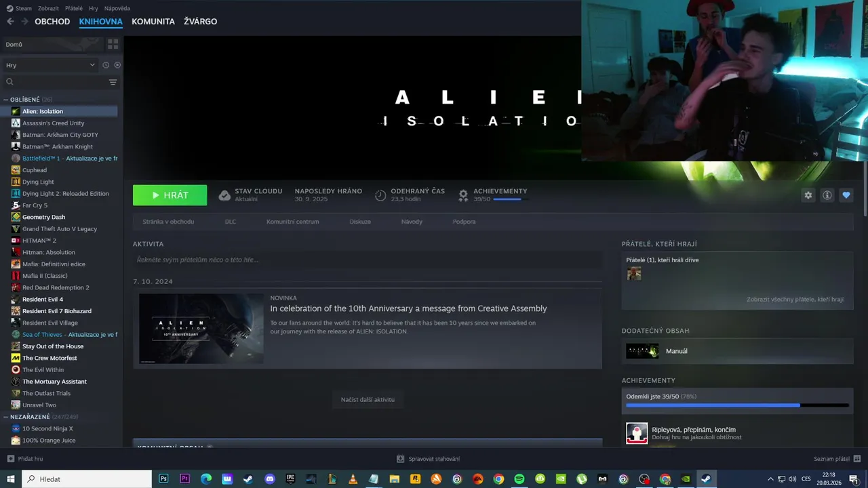Open Windows Start menu
Screen dimensions: 868x488
(x=10, y=479)
